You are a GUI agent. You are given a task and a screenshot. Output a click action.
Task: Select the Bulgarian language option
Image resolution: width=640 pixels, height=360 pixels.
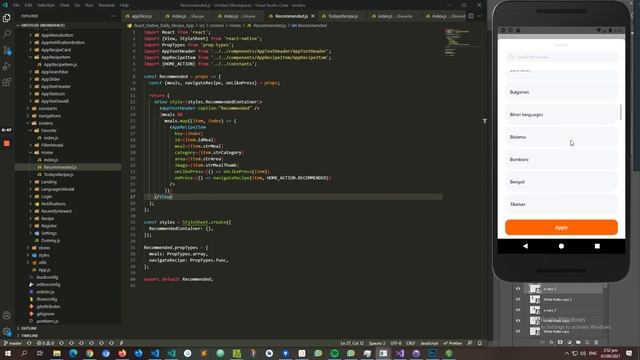[x=562, y=92]
